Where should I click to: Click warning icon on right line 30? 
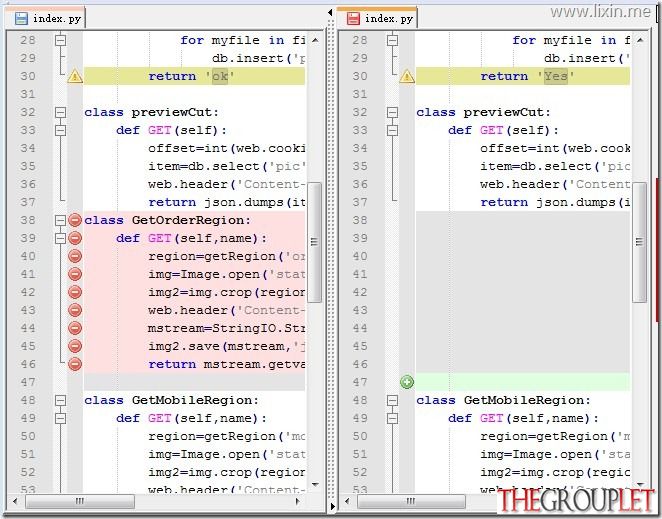pyautogui.click(x=407, y=76)
